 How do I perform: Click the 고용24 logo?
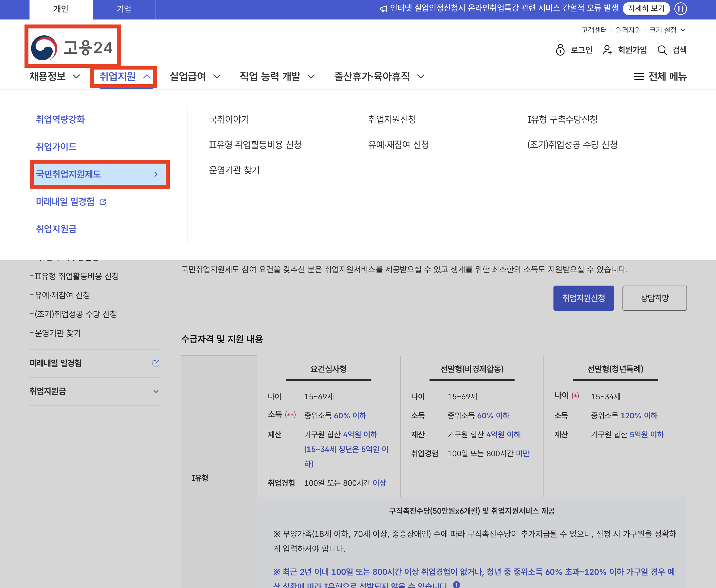[72, 47]
